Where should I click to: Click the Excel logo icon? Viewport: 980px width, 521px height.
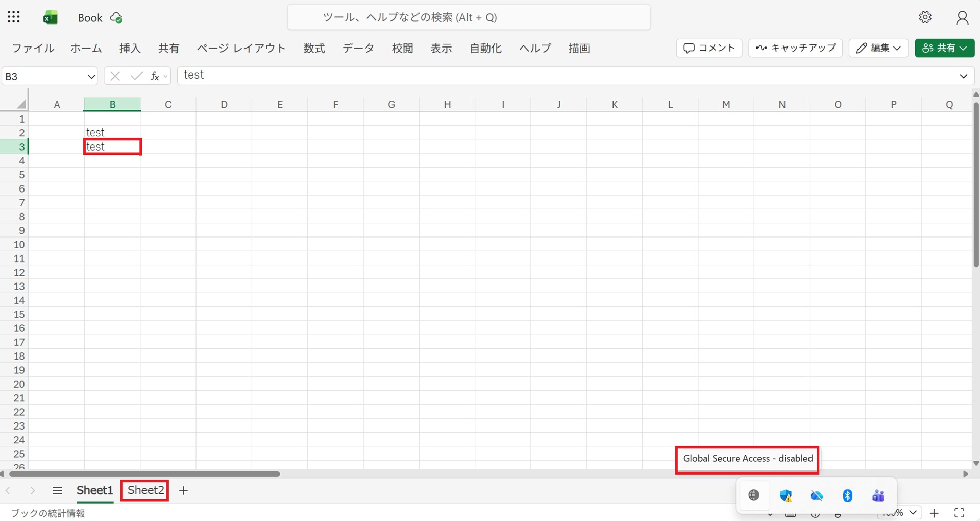[50, 18]
